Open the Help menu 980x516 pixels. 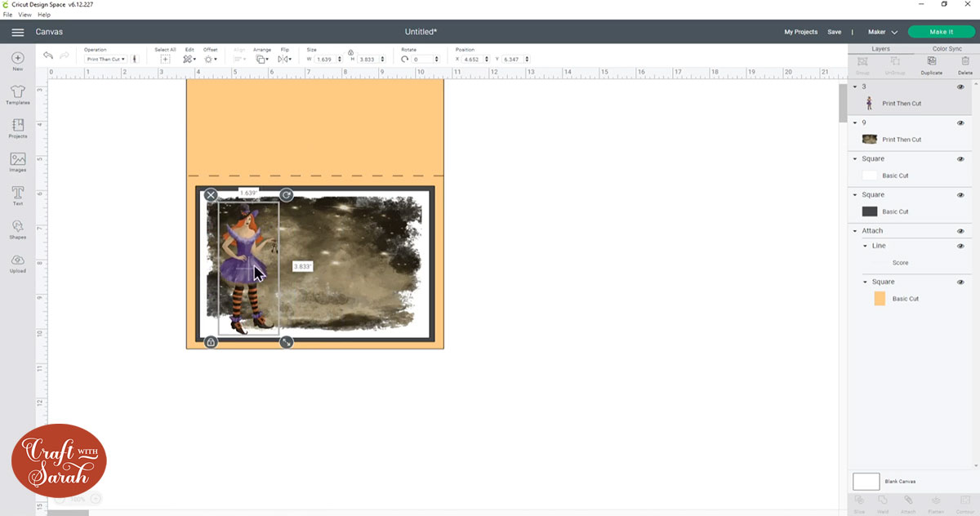(x=44, y=15)
